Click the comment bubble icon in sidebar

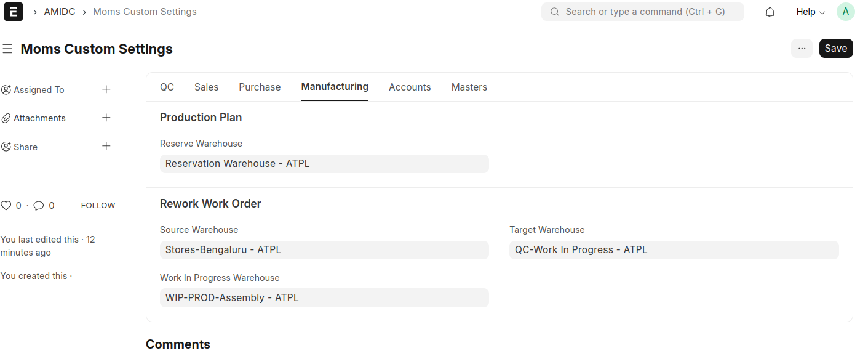tap(39, 206)
